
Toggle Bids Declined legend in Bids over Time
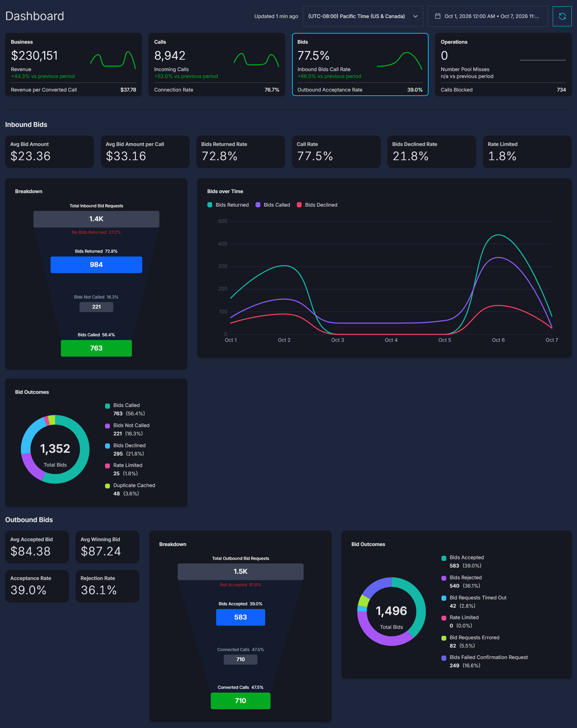317,205
